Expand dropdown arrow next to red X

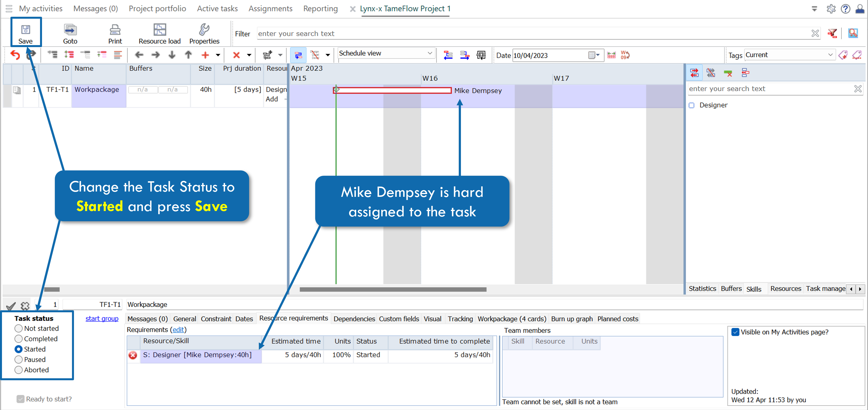[249, 55]
